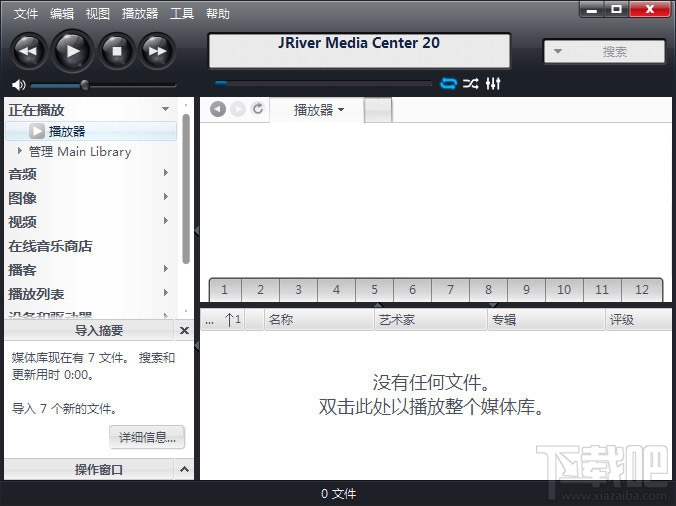Sort by the 艺术家 column header

(431, 320)
